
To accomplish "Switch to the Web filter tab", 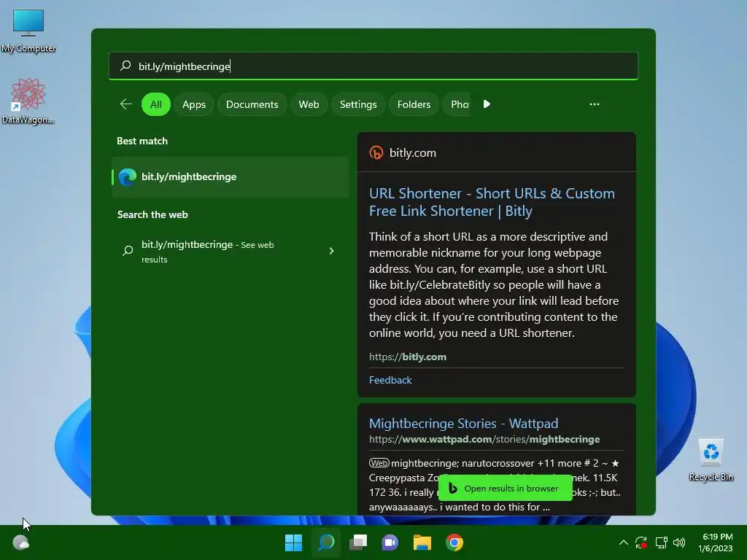I will click(x=309, y=104).
